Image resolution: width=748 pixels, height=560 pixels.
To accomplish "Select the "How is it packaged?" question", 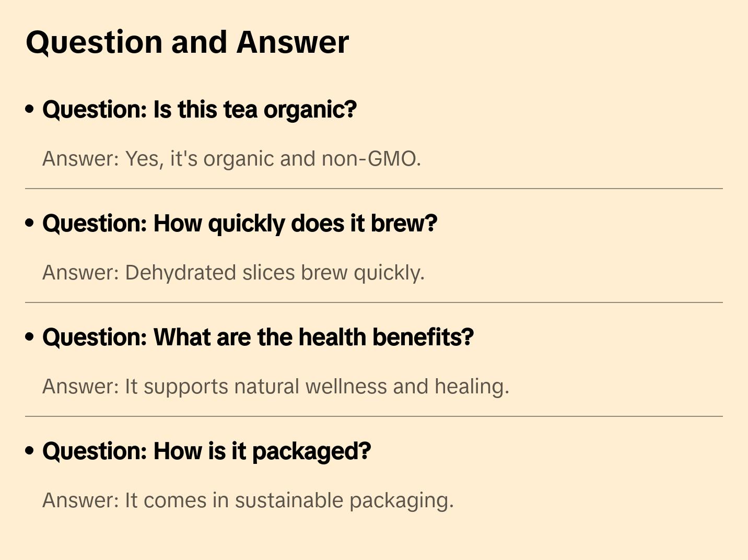I will (206, 451).
